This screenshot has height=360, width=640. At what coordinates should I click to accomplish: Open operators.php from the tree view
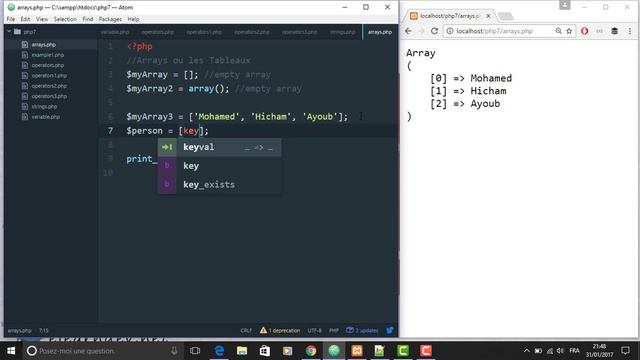click(x=48, y=65)
